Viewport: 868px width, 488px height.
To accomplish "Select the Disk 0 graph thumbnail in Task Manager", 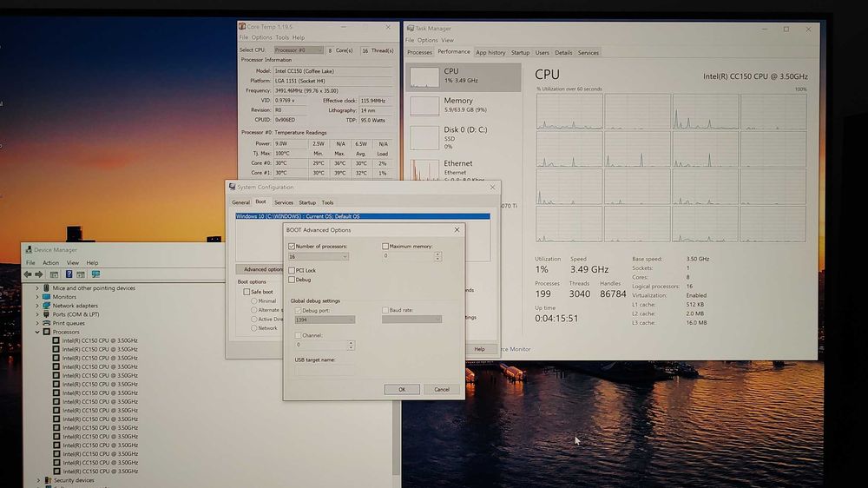I will coord(424,137).
